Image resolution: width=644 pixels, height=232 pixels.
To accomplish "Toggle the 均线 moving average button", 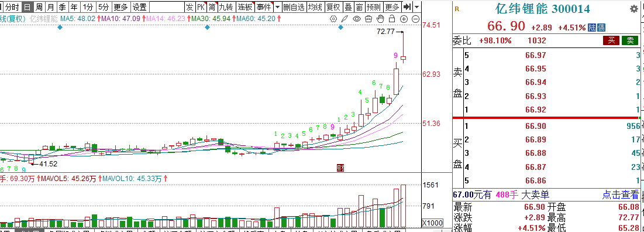I will (315, 7).
